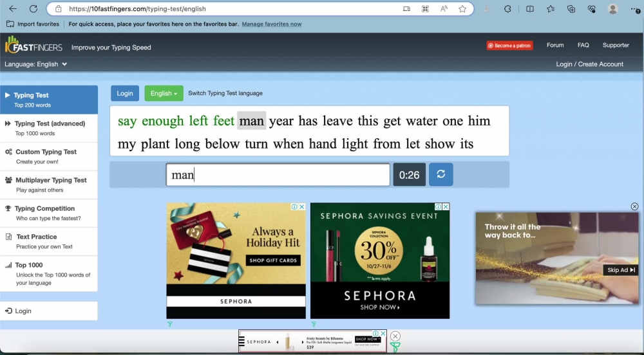Viewport: 644px width, 355px height.
Task: Open read aloud from address bar
Action: [x=444, y=8]
